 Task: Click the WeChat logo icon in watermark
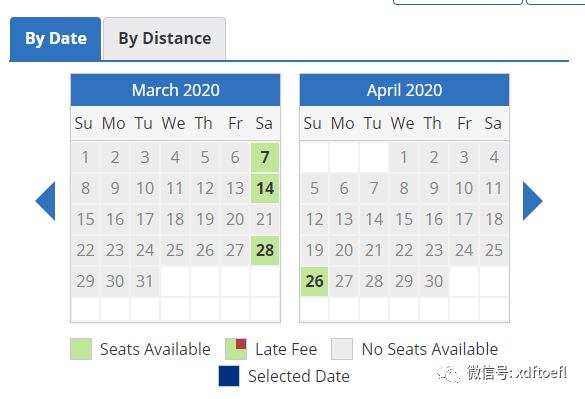(449, 373)
